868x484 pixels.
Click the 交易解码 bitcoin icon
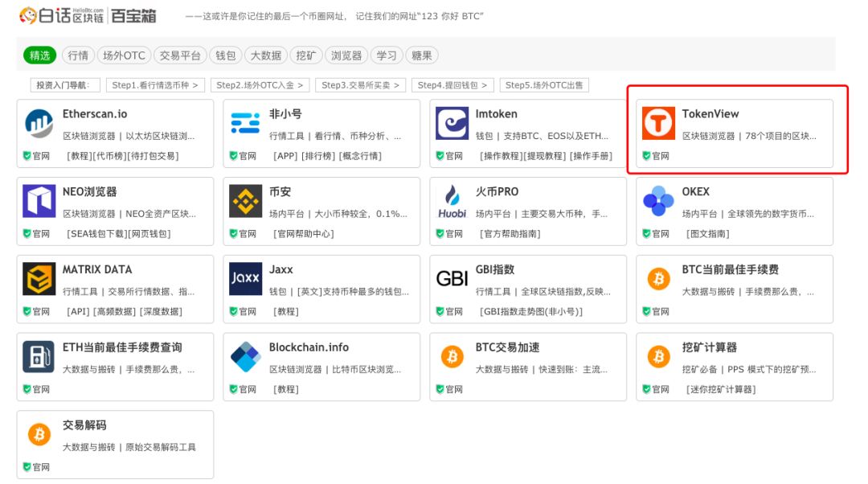tap(39, 434)
